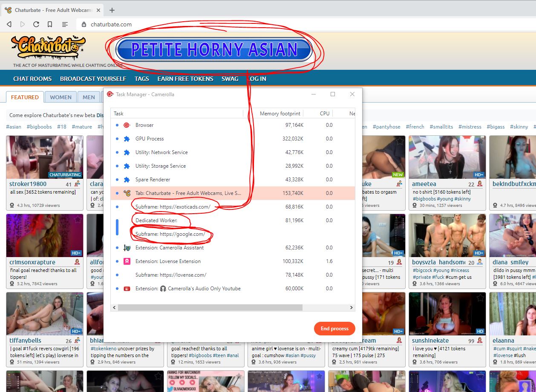Select the Subframe: https://google.com/ row
536x392 pixels.
point(233,234)
